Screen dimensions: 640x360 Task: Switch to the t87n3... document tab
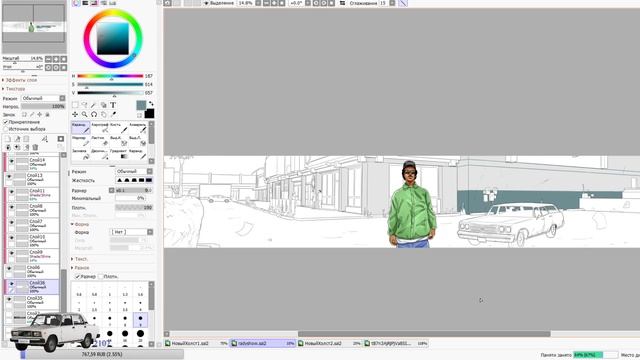[396, 343]
